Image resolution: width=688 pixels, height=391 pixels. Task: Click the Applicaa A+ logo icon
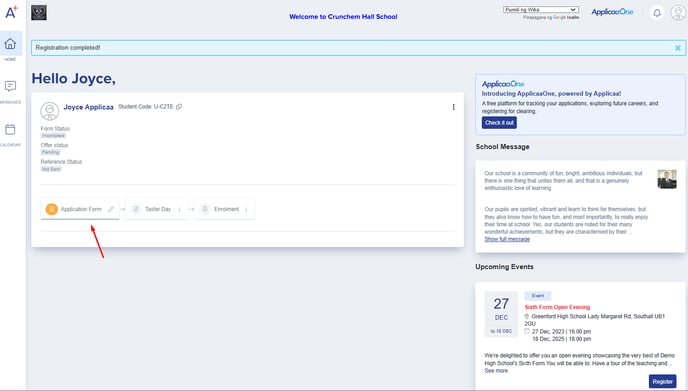point(11,12)
